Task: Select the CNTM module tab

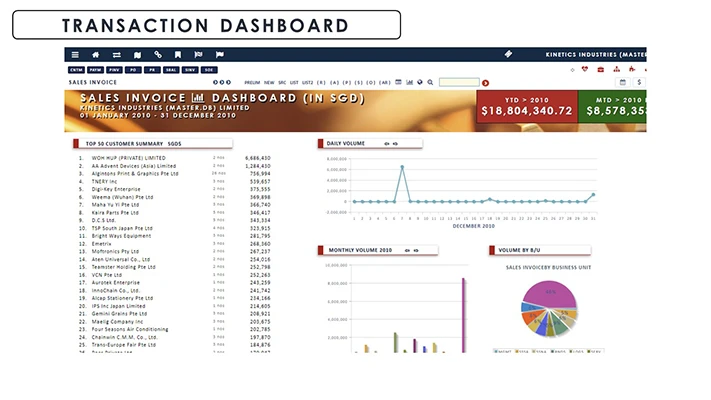Action: (x=76, y=70)
